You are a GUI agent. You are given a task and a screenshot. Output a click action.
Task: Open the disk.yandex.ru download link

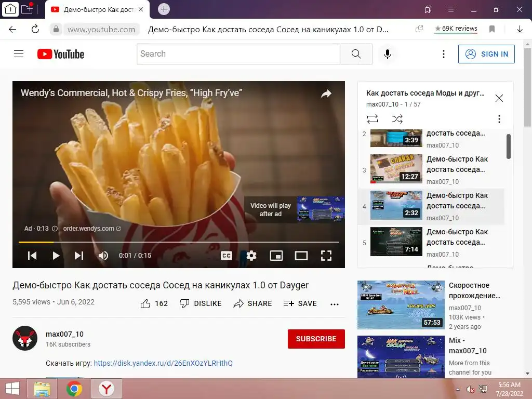tap(163, 363)
